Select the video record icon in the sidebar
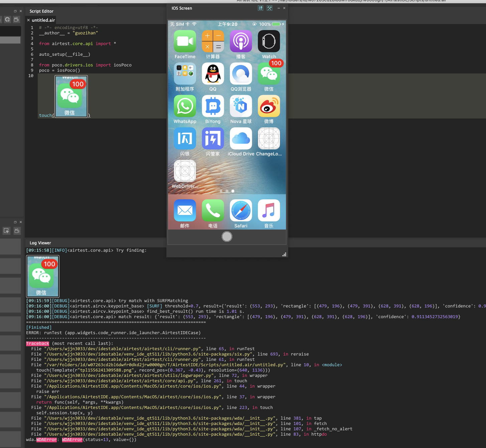The width and height of the screenshot is (486, 448). coord(16,19)
